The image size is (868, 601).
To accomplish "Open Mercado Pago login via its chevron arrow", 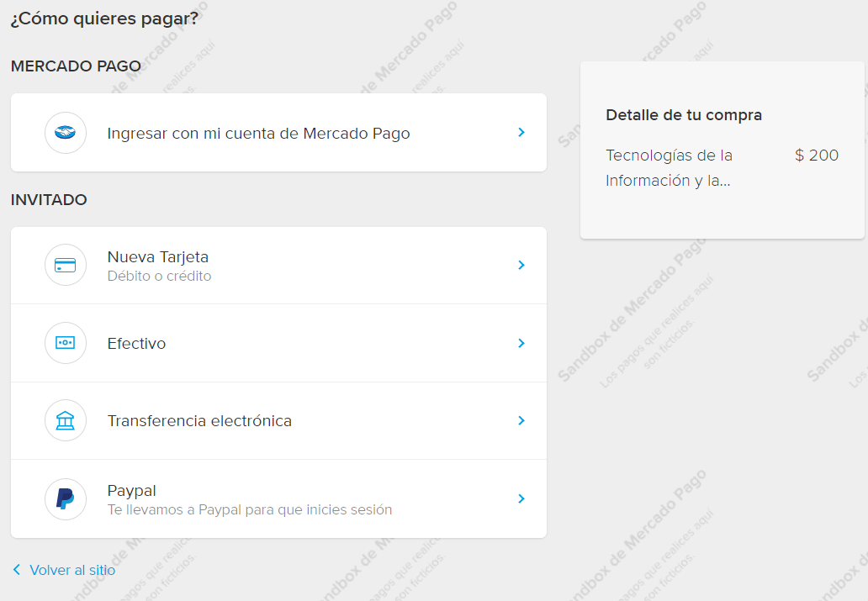I will pyautogui.click(x=521, y=133).
